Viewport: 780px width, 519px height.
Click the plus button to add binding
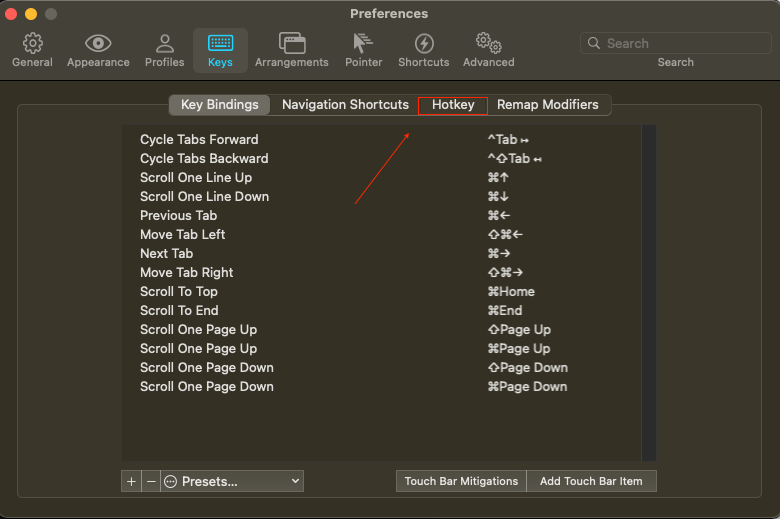(x=131, y=481)
